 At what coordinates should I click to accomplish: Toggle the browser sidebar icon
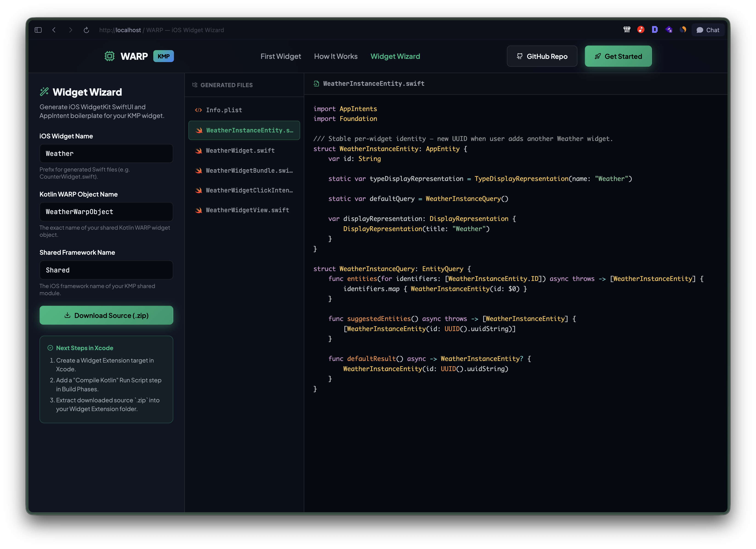tap(38, 30)
